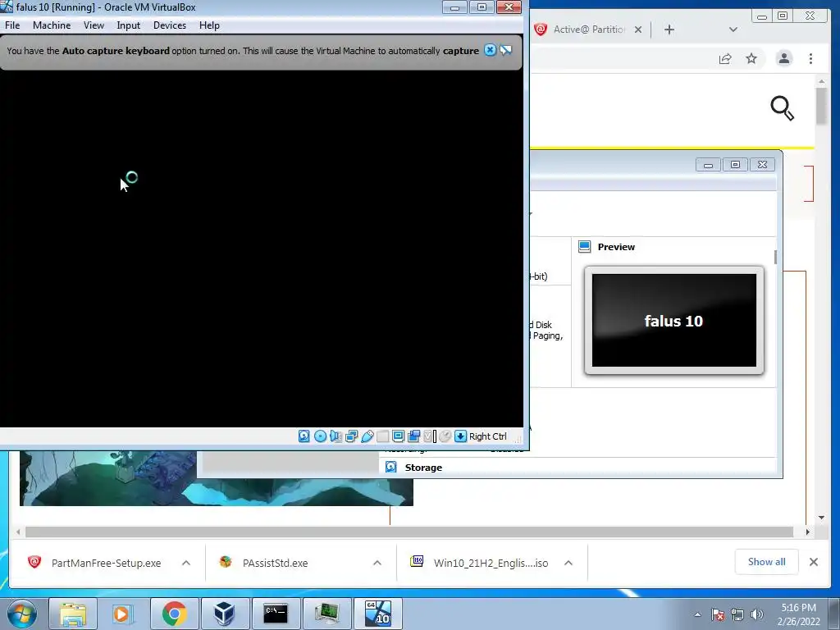840x630 pixels.
Task: Open the system monitor taskbar button
Action: tap(326, 614)
